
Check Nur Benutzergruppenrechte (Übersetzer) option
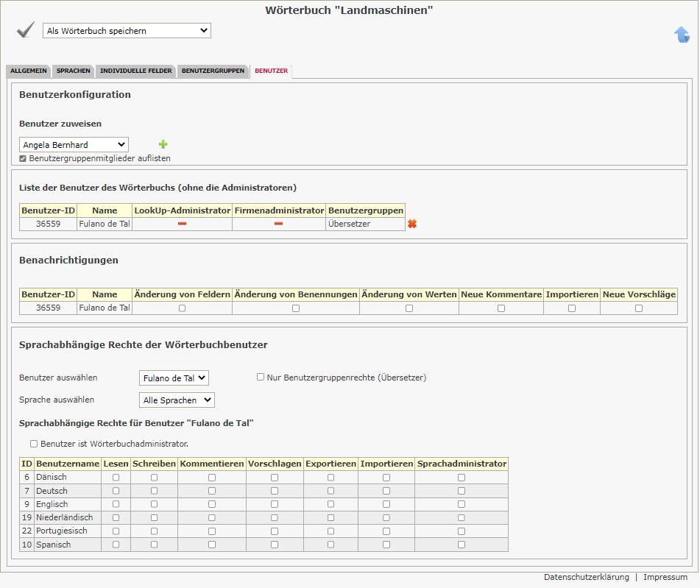click(261, 377)
